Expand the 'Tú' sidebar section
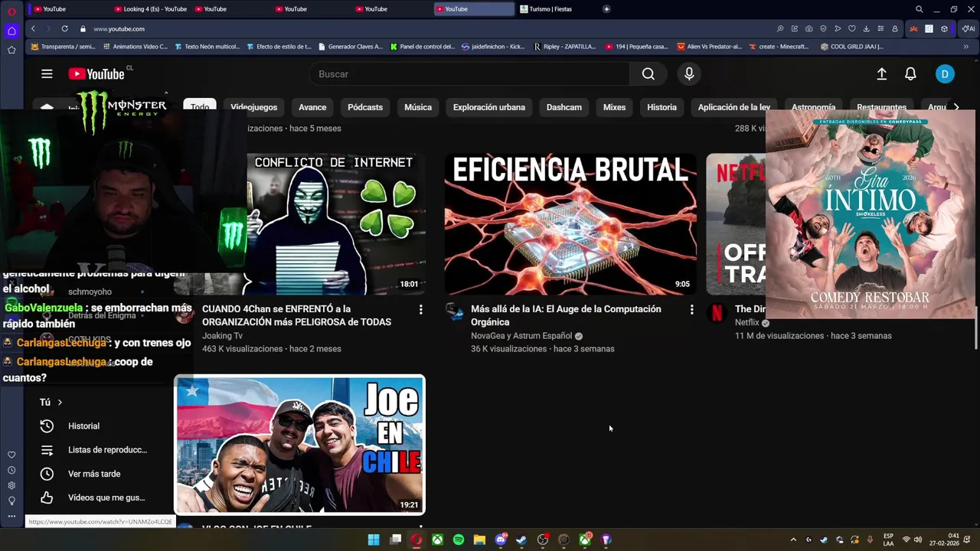 pos(51,402)
